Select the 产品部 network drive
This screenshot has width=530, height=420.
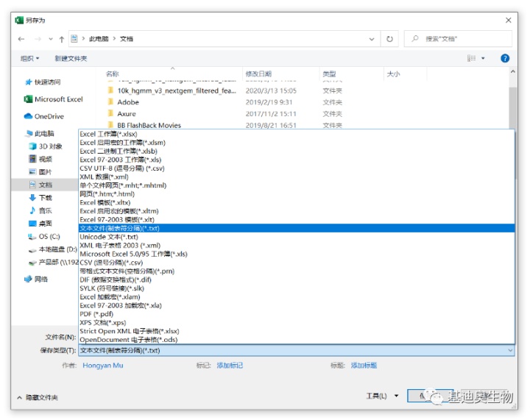click(x=53, y=263)
